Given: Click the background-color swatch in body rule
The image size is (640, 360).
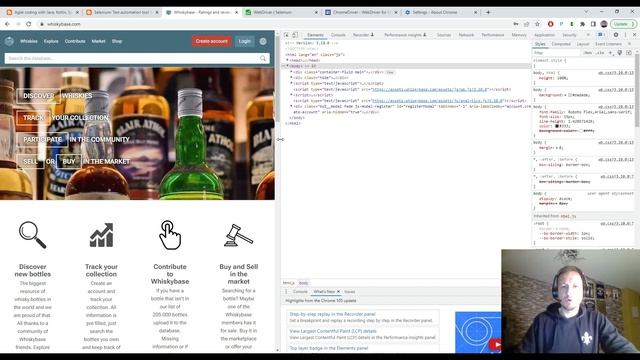Looking at the screenshot, I should [581, 131].
